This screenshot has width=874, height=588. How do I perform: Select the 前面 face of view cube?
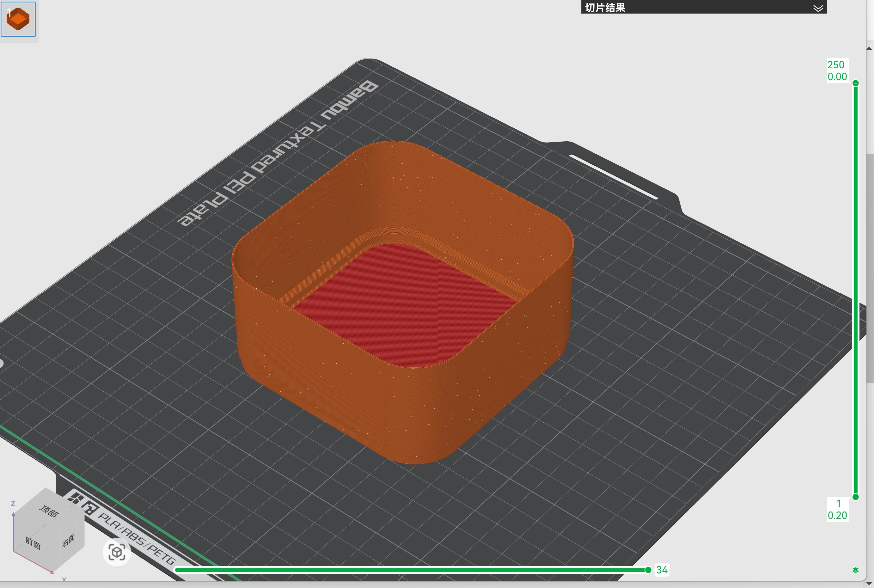coord(33,543)
